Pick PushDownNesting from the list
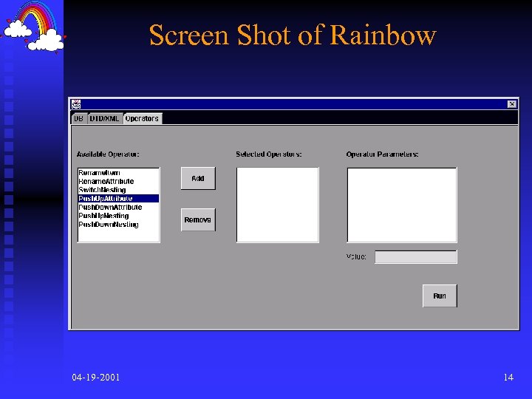Screen dimensions: 532x399 (x=118, y=225)
